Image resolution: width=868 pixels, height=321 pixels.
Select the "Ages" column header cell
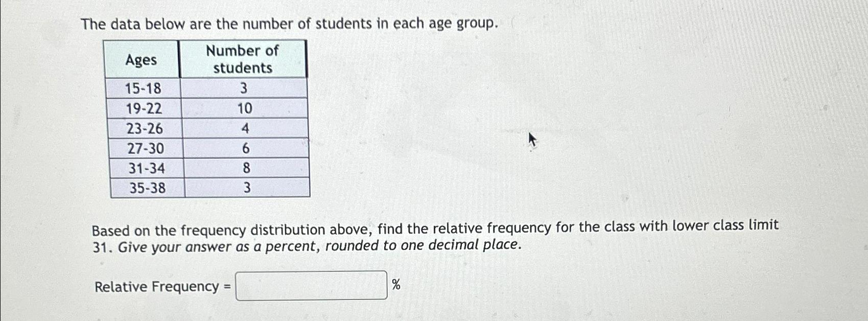tap(141, 60)
